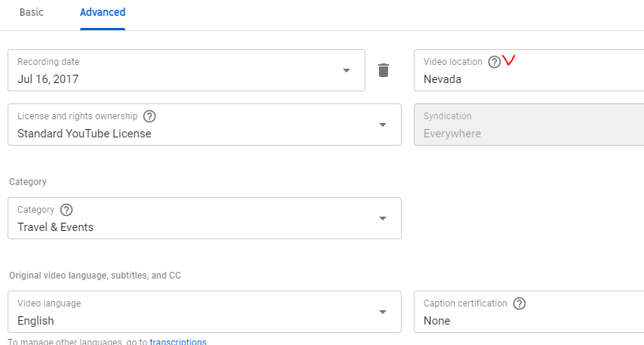Click the Standard YouTube License text

coord(85,134)
